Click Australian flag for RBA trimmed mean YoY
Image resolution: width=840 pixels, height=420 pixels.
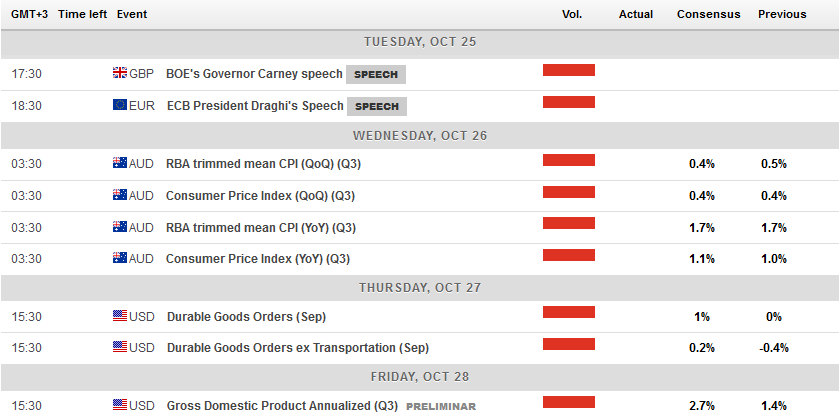(119, 227)
